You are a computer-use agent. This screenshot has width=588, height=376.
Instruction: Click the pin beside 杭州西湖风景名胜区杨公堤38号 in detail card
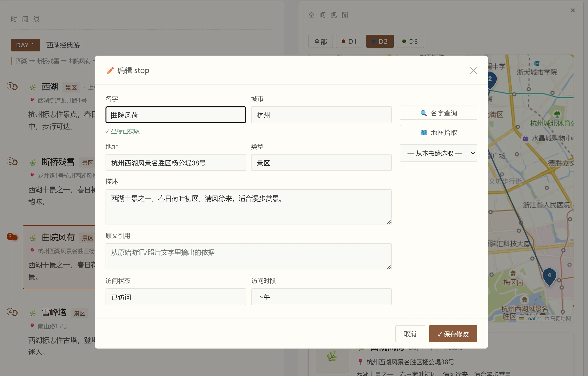pos(360,362)
